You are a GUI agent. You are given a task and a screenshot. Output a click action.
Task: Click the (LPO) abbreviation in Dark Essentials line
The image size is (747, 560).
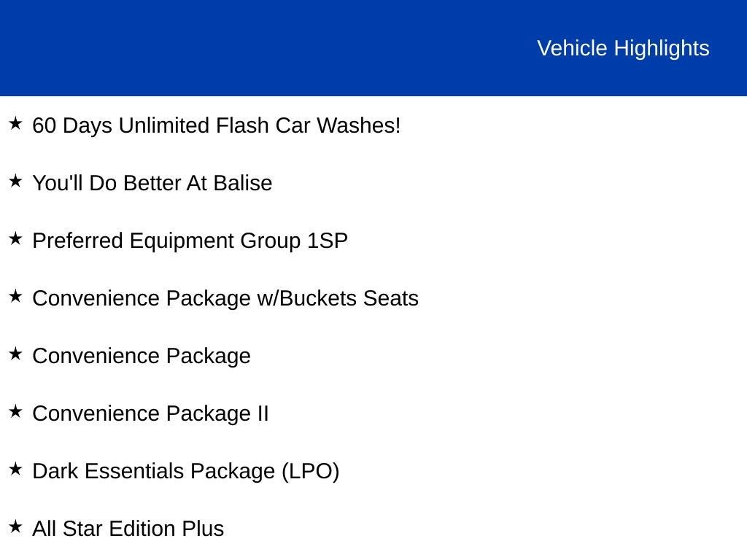310,471
